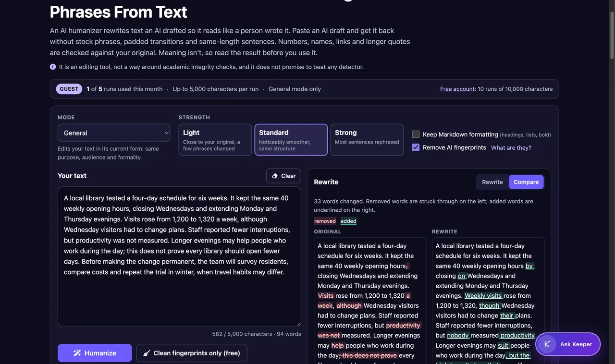
Task: Enable Keep Markdown formatting checkbox
Action: [416, 134]
